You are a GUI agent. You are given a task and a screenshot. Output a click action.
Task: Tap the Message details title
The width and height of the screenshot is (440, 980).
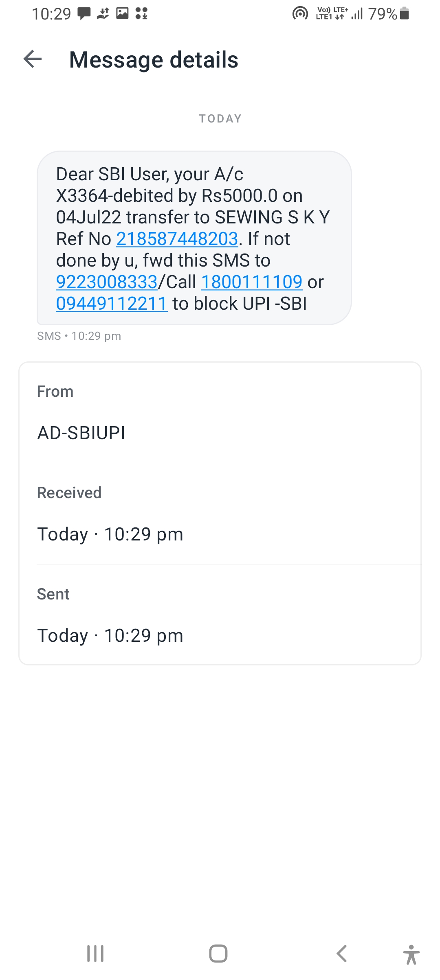pyautogui.click(x=154, y=60)
